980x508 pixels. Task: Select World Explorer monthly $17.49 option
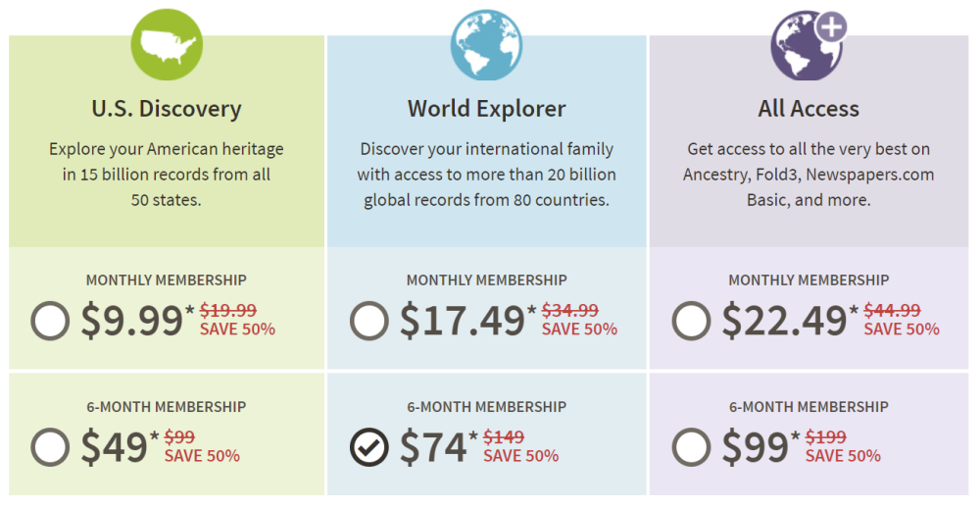tap(369, 321)
